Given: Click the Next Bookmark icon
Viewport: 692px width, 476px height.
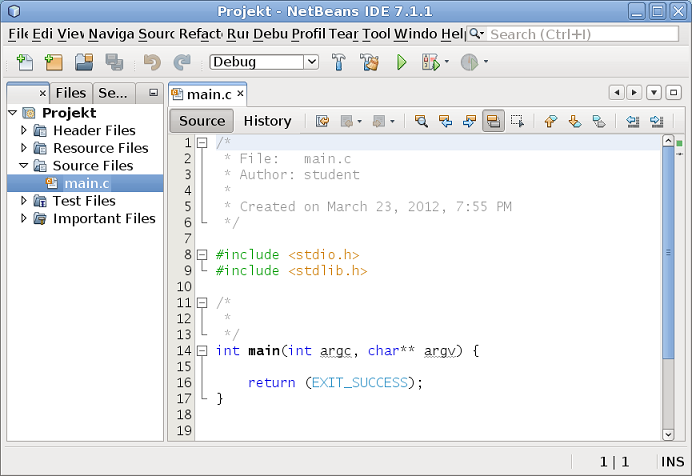Looking at the screenshot, I should pyautogui.click(x=575, y=121).
